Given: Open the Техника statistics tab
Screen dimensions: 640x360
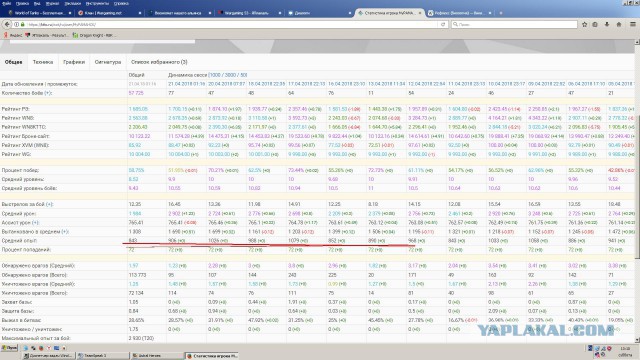Looking at the screenshot, I should (43, 62).
